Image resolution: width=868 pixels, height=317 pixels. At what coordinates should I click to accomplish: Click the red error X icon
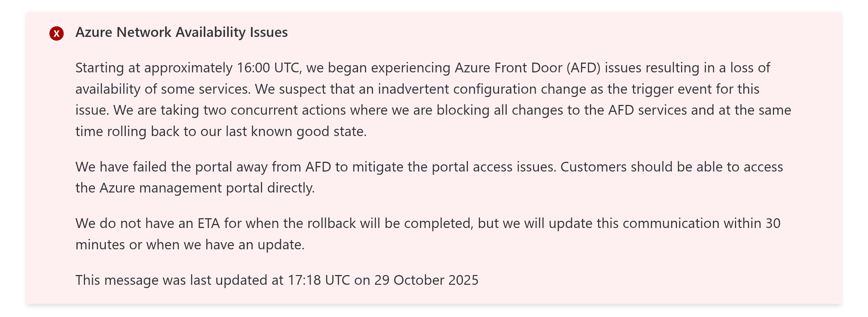(x=57, y=34)
